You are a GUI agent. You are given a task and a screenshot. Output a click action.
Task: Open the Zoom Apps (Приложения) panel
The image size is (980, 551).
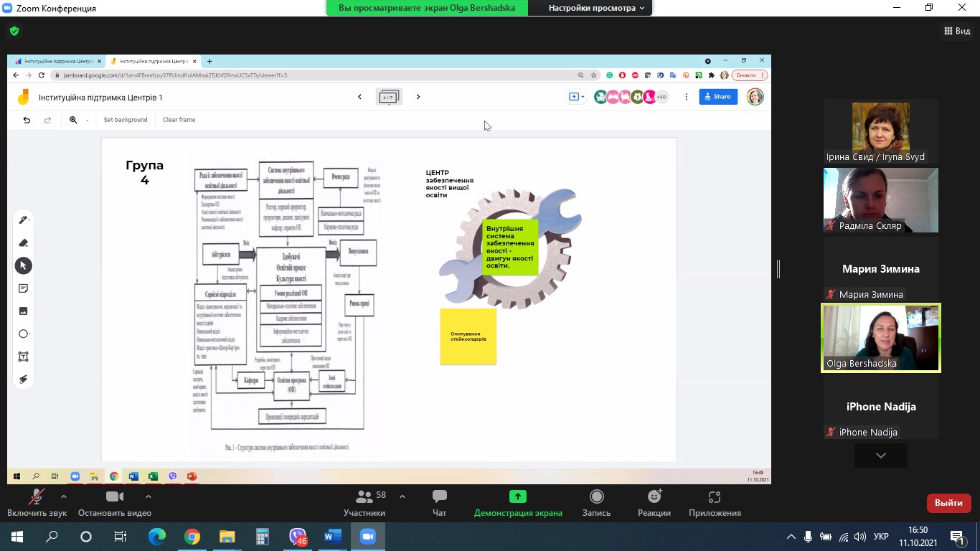coord(715,503)
